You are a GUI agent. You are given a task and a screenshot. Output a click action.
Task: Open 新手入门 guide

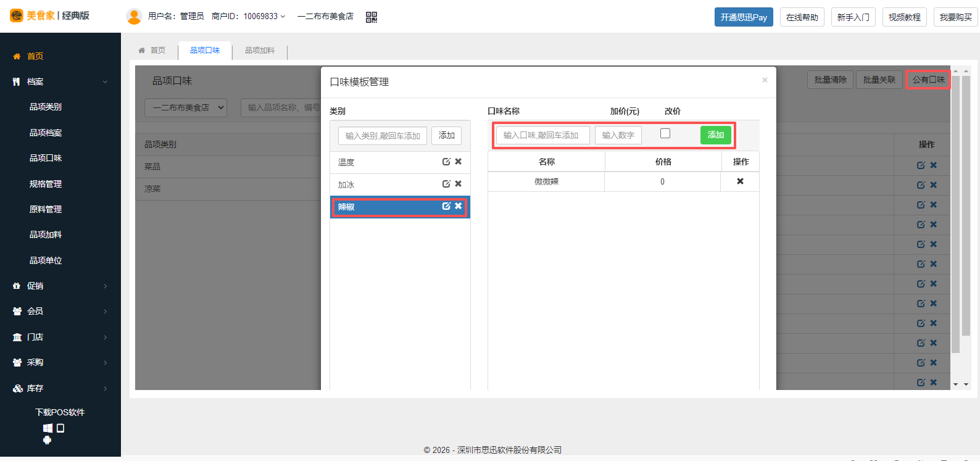[x=853, y=17]
